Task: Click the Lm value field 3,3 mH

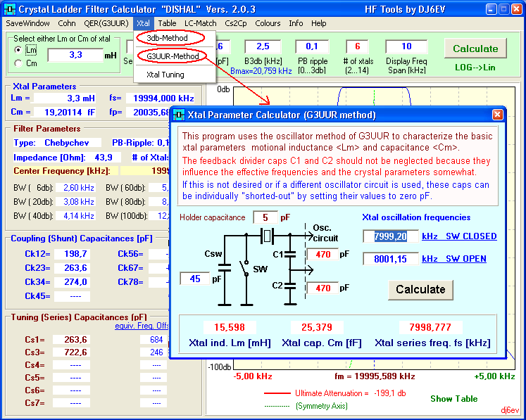Action: tap(75, 55)
